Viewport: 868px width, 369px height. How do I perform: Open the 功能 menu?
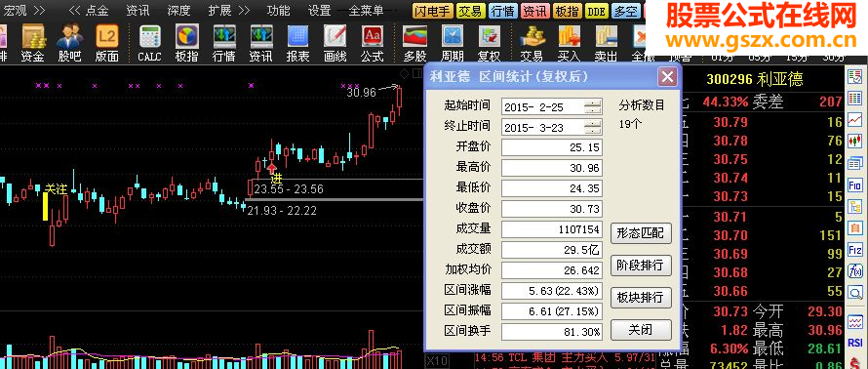(x=278, y=10)
